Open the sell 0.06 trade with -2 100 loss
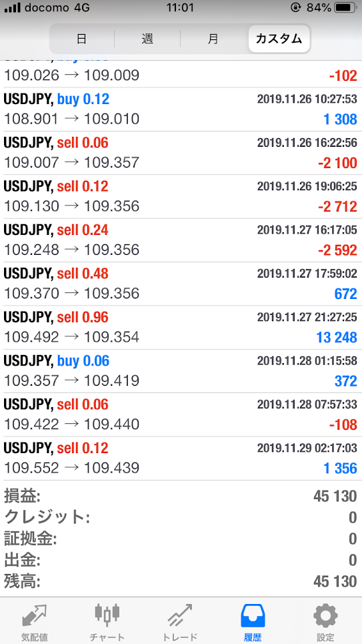362x644 pixels. (x=181, y=153)
